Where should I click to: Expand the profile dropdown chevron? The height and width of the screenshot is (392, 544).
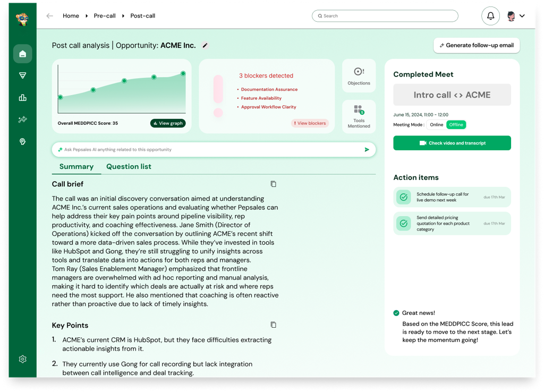(x=522, y=16)
